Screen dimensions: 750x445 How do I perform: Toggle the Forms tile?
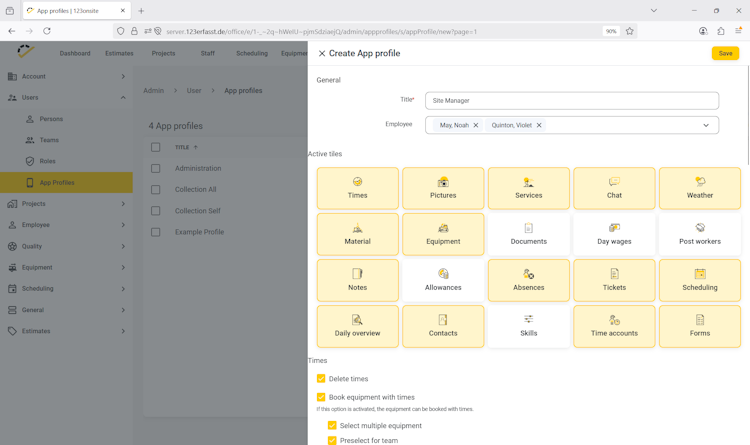click(700, 326)
